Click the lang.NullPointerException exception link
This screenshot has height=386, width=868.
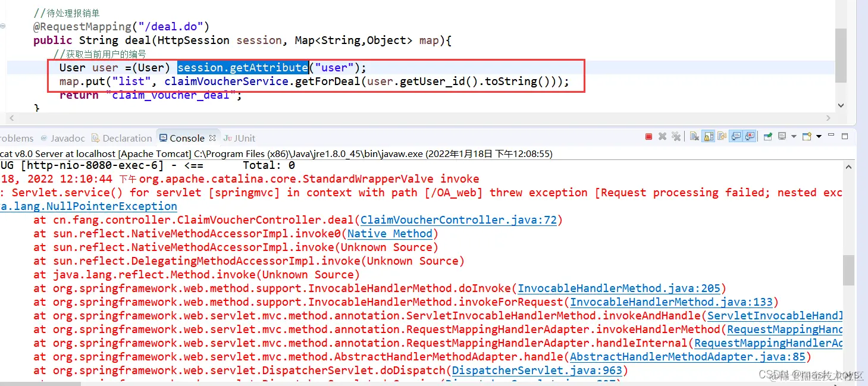tap(89, 206)
